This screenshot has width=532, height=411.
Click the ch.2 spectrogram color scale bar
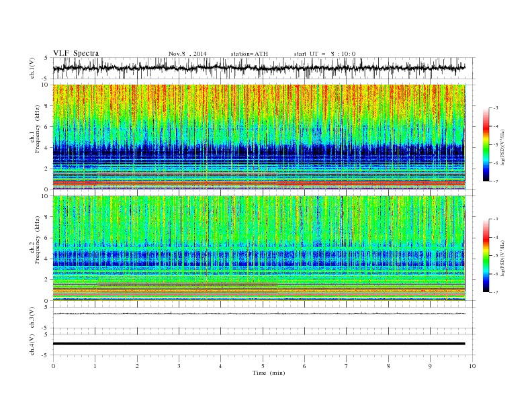[x=486, y=255]
